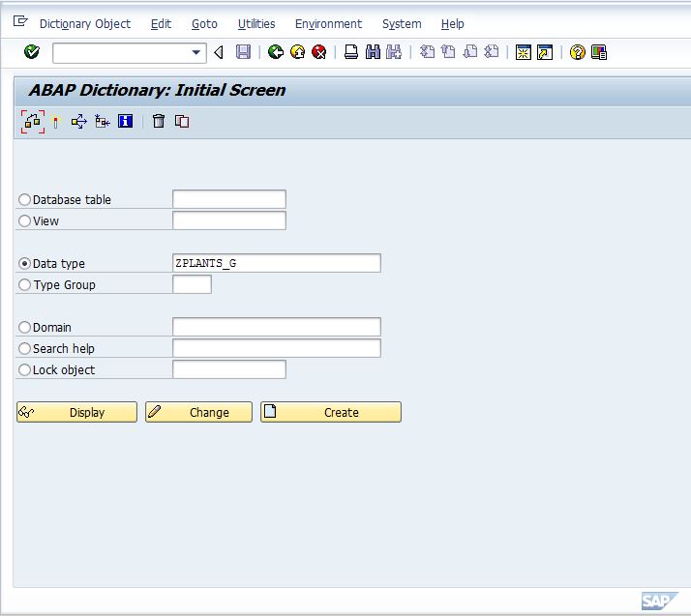Click the green checkmark Enter icon

click(x=32, y=52)
